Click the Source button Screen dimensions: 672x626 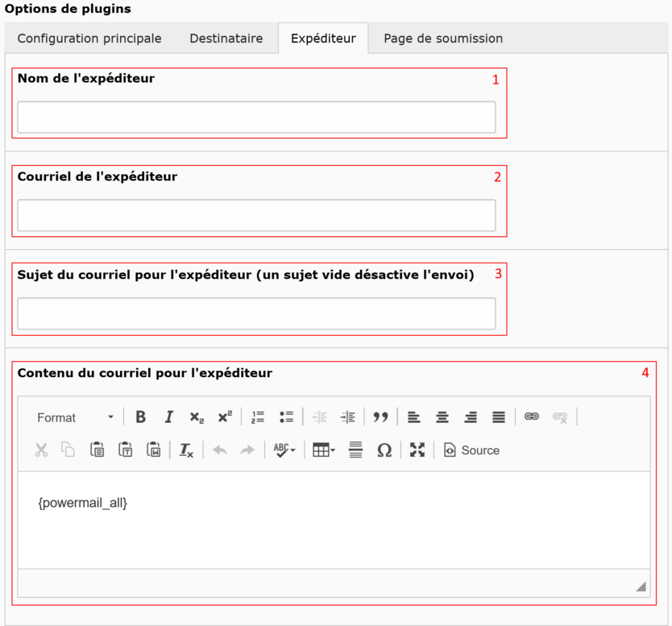click(x=472, y=450)
